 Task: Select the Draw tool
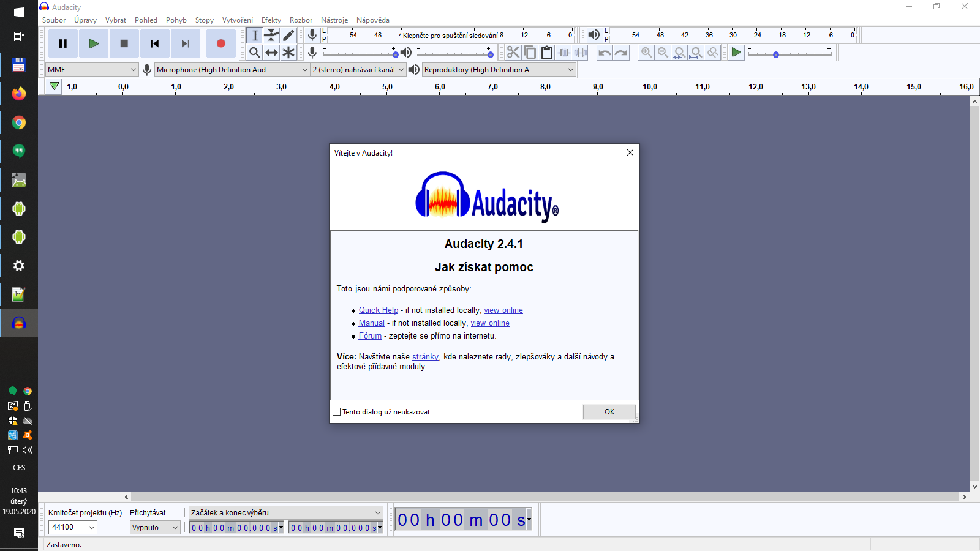point(288,35)
